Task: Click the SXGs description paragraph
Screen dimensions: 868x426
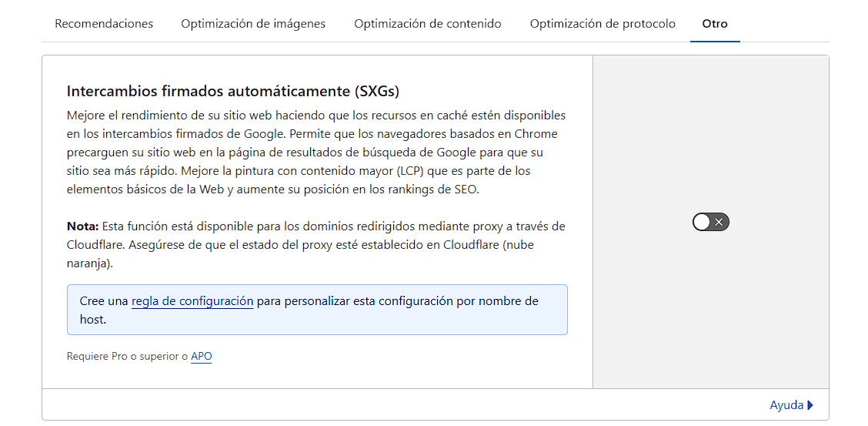Action: [x=316, y=153]
